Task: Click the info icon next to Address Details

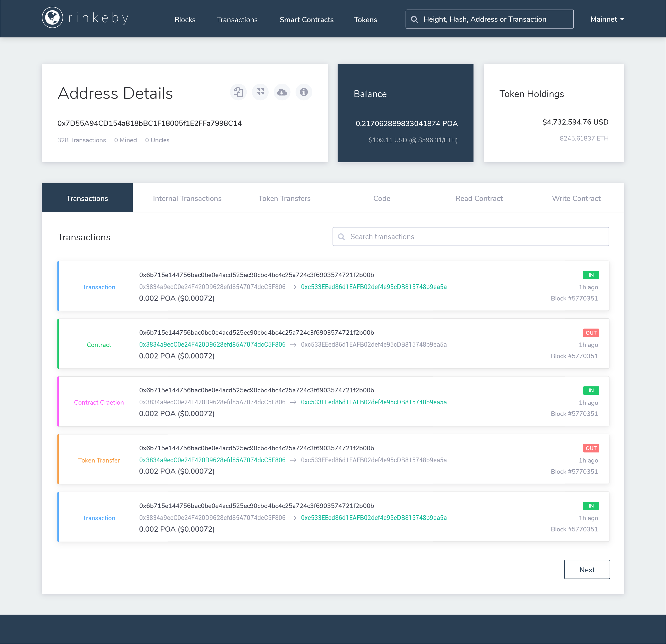Action: tap(304, 92)
